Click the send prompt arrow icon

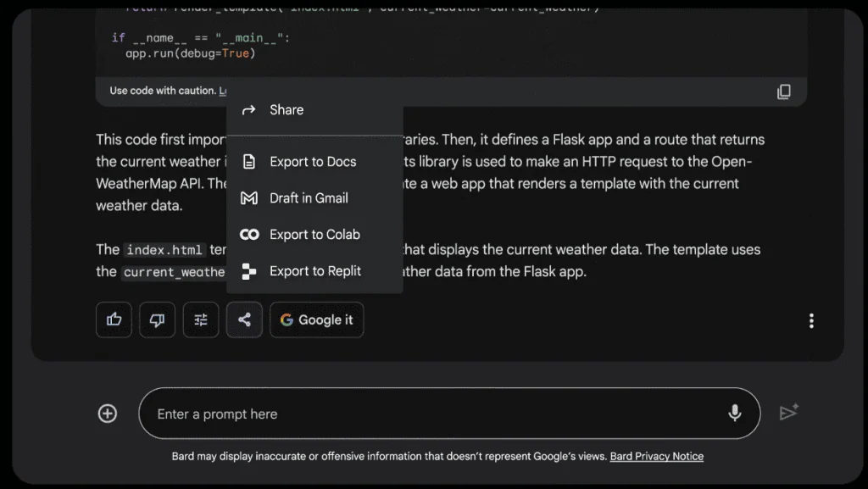(789, 412)
